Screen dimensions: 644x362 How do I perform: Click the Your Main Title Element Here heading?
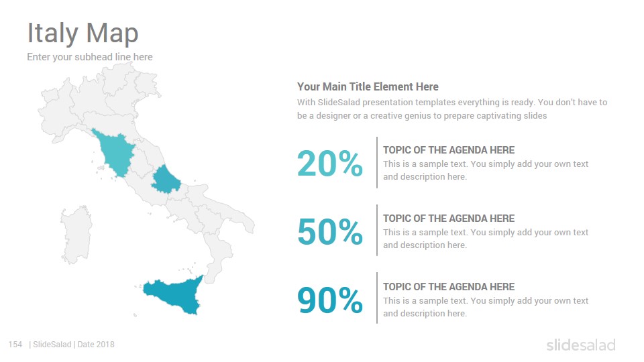(x=368, y=86)
